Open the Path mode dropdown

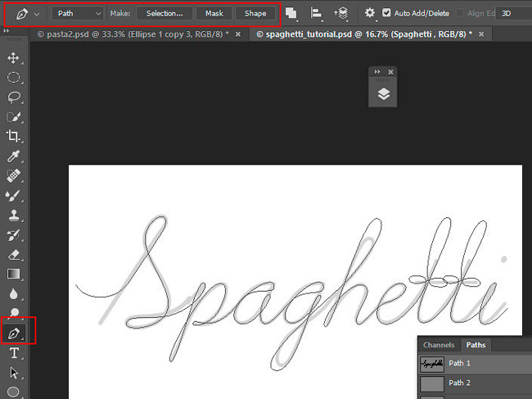point(78,14)
